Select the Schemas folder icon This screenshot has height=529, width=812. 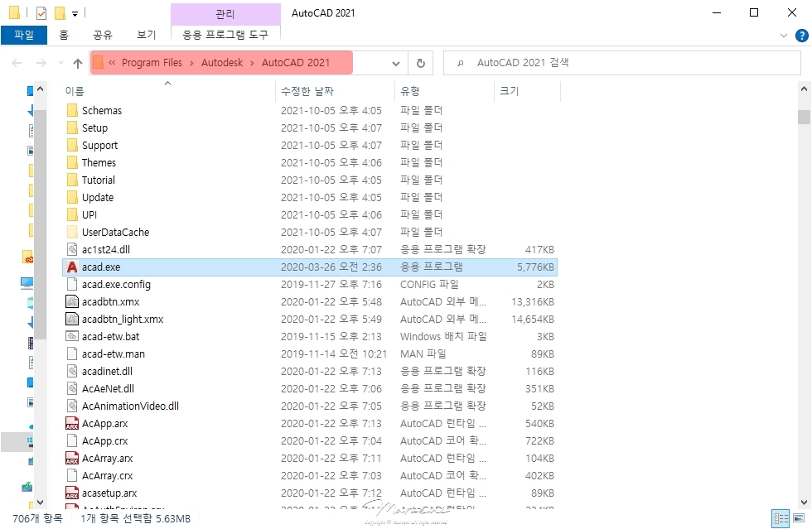(x=73, y=110)
